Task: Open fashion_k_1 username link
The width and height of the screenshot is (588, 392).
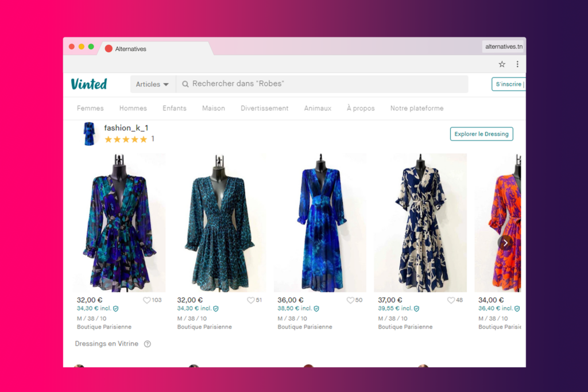Action: coord(126,128)
